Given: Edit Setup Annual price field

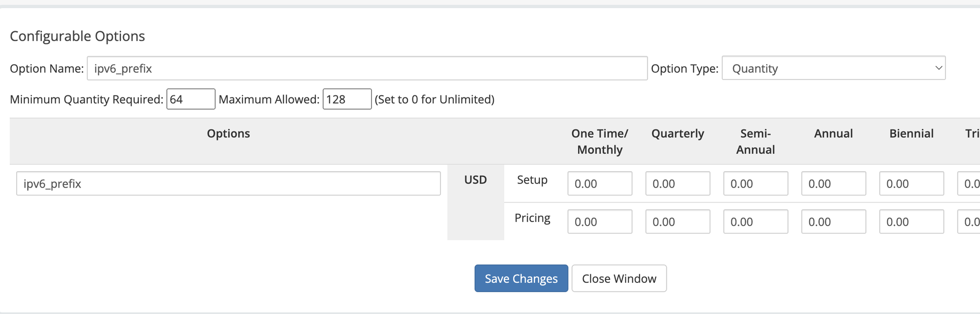Looking at the screenshot, I should 834,184.
